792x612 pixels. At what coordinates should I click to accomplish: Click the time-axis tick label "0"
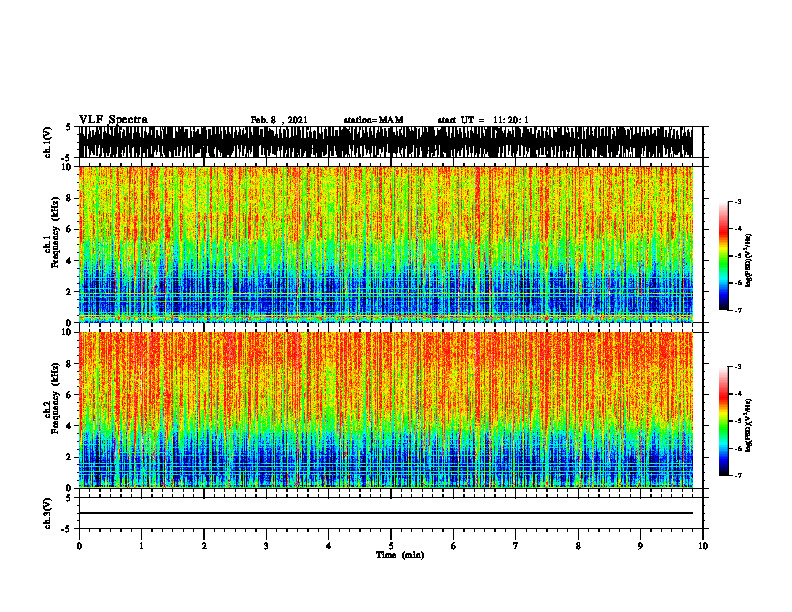(79, 546)
